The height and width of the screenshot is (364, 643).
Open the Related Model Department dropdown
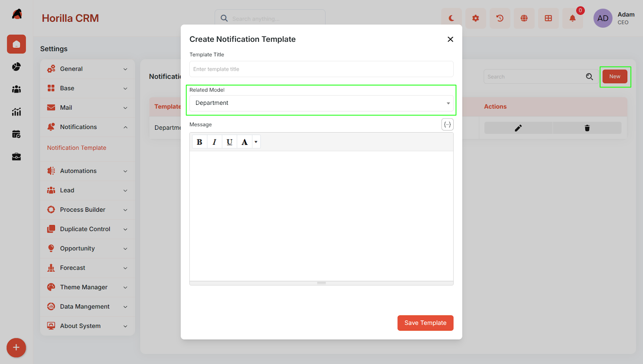[321, 103]
